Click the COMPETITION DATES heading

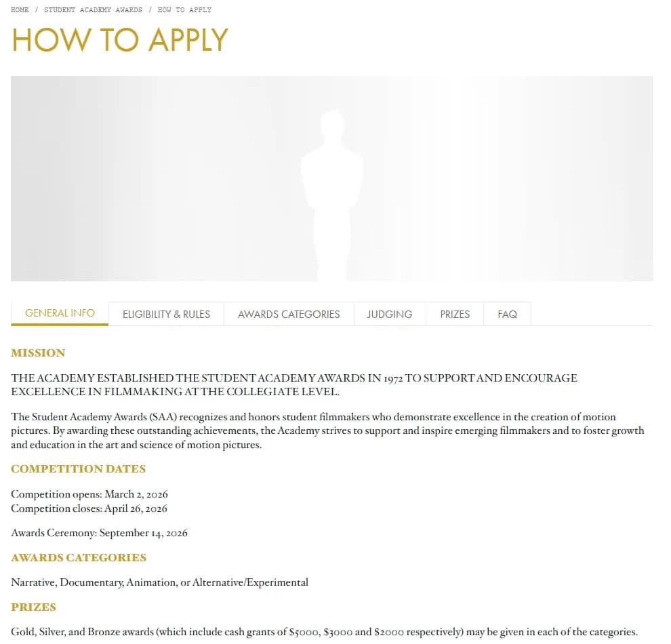(79, 469)
